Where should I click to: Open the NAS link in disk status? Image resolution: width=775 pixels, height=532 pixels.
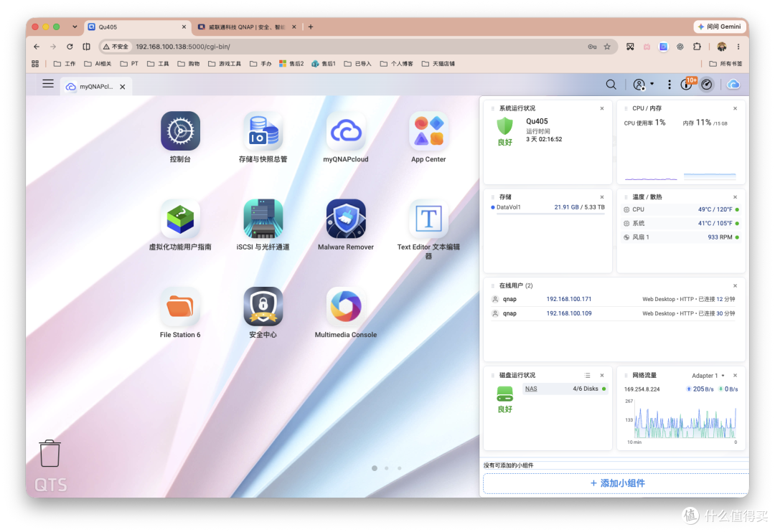tap(531, 389)
